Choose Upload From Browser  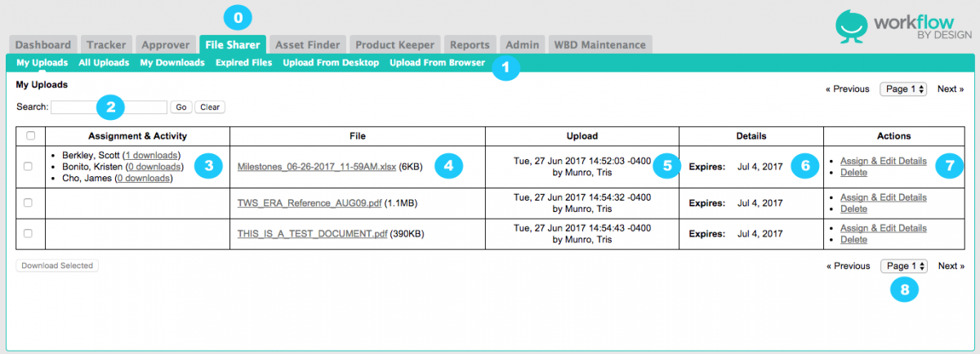[437, 63]
